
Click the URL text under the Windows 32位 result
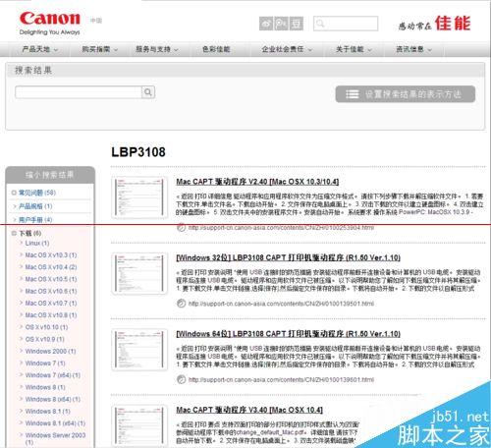coord(281,304)
